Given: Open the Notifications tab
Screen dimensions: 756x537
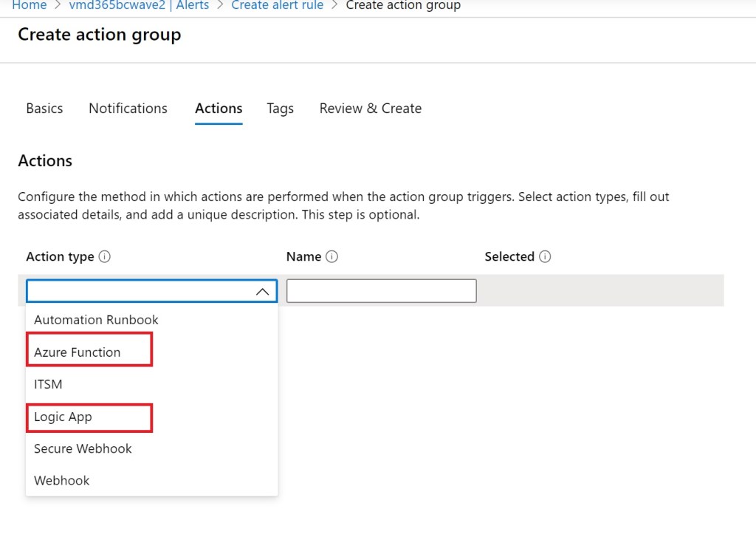Looking at the screenshot, I should 128,109.
